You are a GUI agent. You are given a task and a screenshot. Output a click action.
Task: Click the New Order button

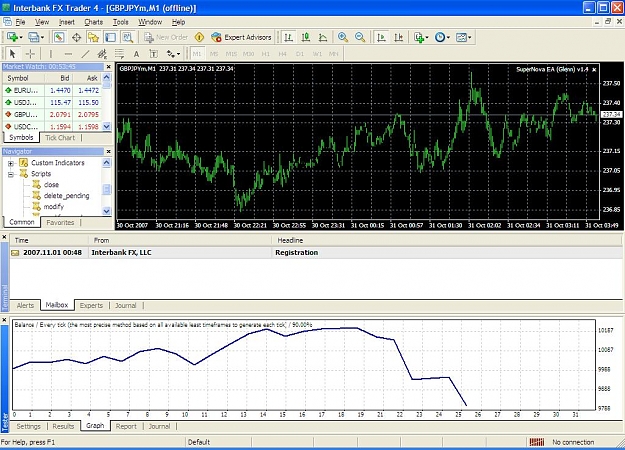(x=166, y=37)
